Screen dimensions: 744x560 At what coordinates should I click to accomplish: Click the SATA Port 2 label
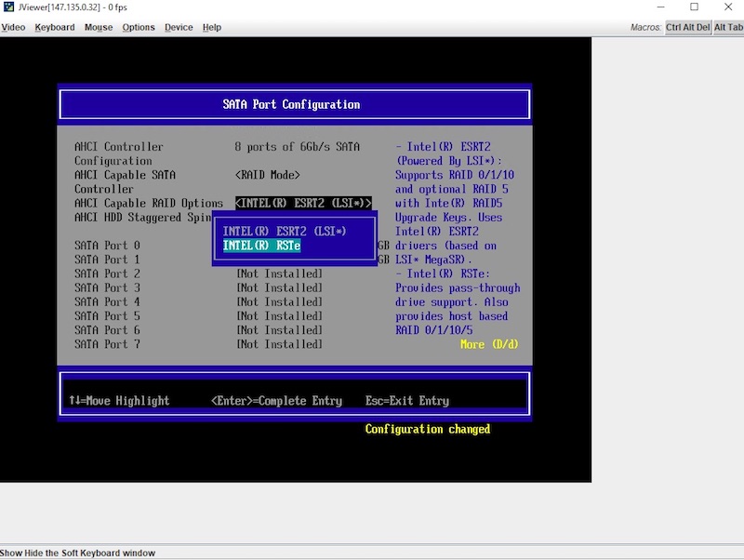pyautogui.click(x=107, y=273)
